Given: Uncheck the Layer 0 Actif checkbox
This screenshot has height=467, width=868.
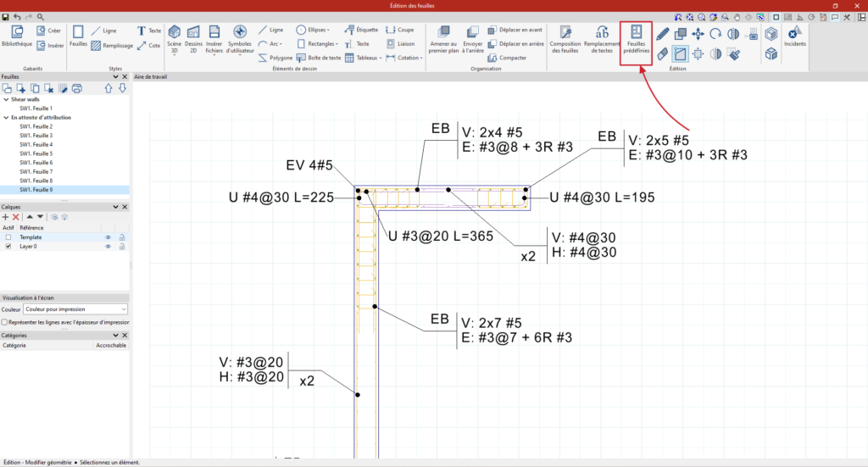Looking at the screenshot, I should click(x=8, y=247).
